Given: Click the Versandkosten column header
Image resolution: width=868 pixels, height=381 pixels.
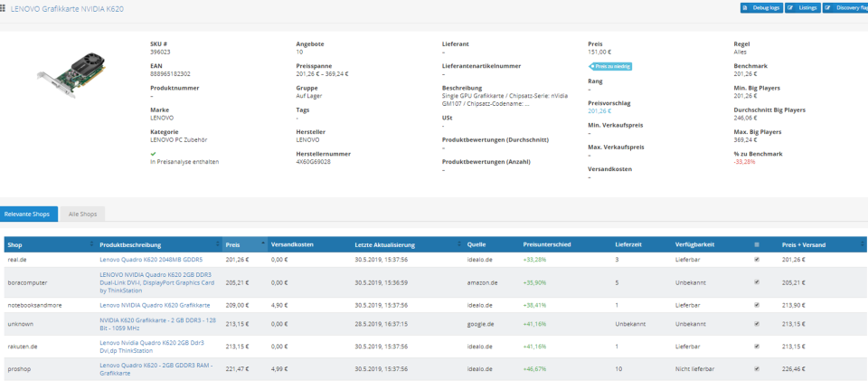Looking at the screenshot, I should (x=292, y=244).
